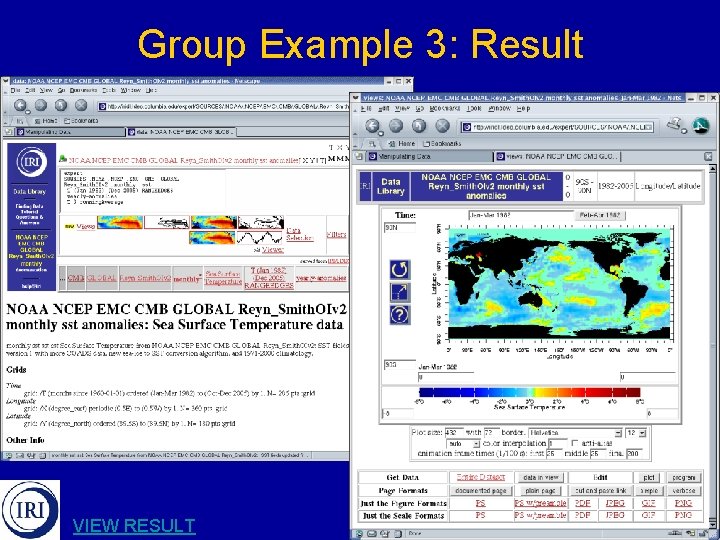Click IRI logo at slide bottom-left
Viewport: 720px width, 540px height.
click(x=30, y=510)
